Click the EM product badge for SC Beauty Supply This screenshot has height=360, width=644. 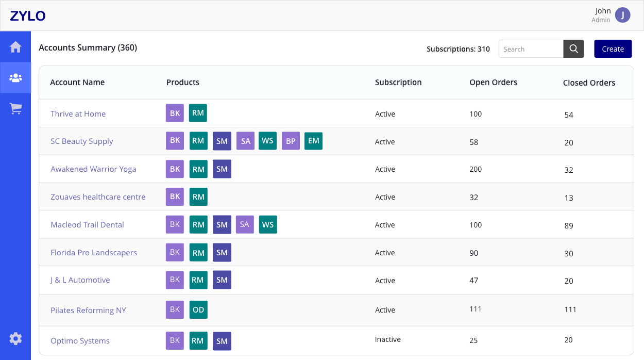pos(313,141)
